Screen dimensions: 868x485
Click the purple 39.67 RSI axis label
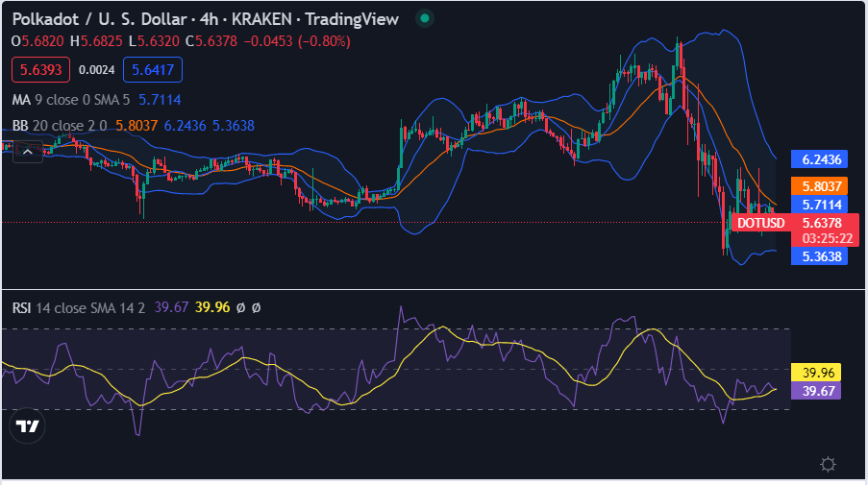pyautogui.click(x=816, y=391)
